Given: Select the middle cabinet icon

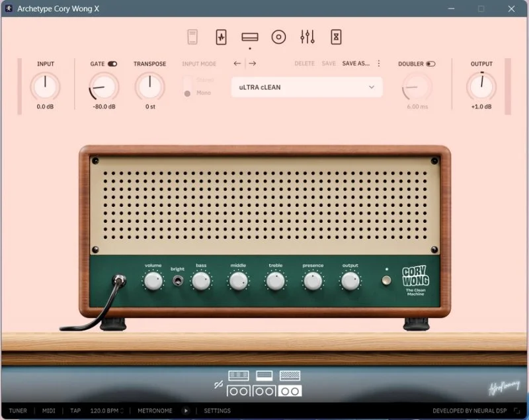Looking at the screenshot, I should click(x=264, y=391).
